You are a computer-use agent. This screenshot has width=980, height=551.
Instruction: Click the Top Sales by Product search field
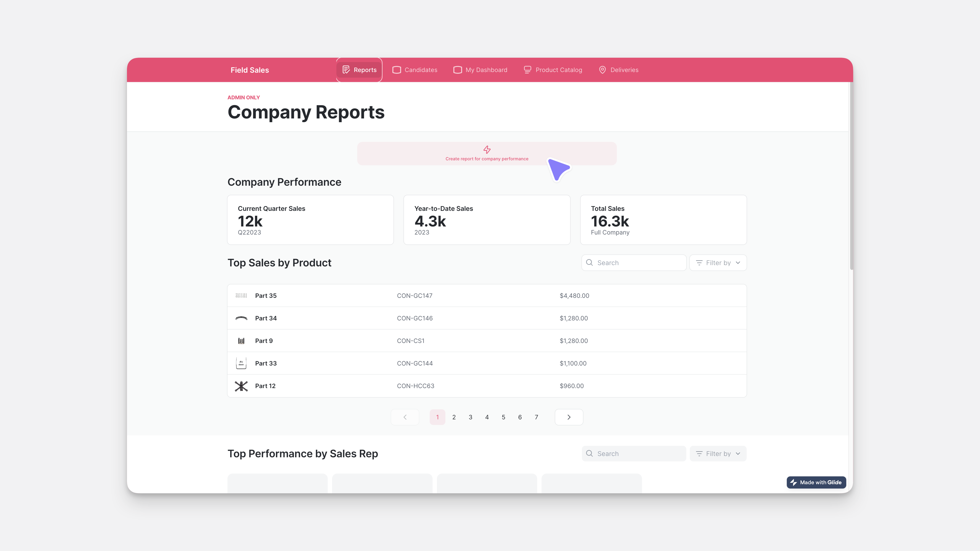633,262
